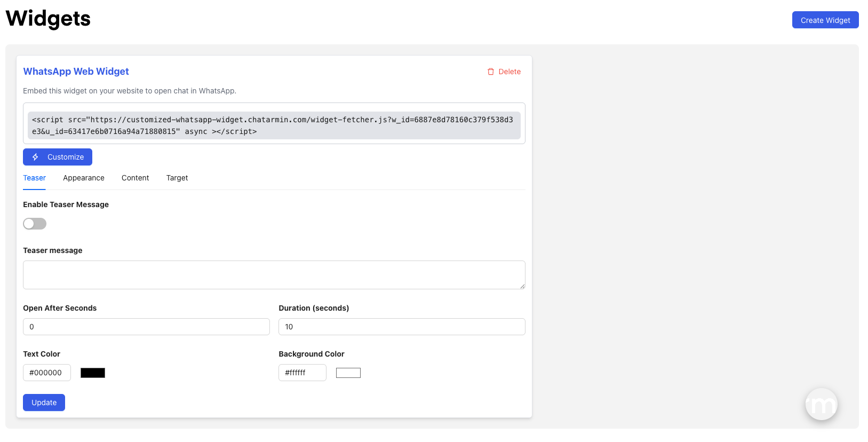Screen dimensions: 868x442
Task: Switch to the Teaser tab
Action: pyautogui.click(x=34, y=178)
